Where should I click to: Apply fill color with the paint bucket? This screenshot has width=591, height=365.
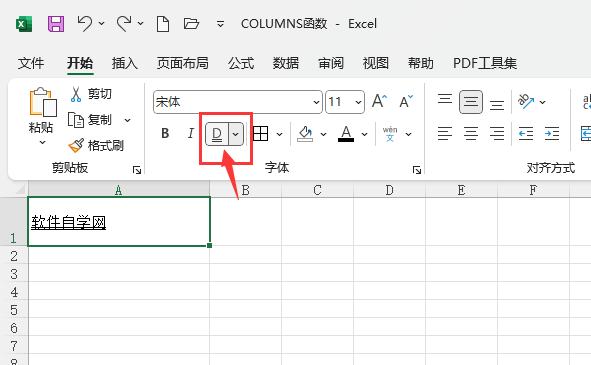(x=305, y=134)
